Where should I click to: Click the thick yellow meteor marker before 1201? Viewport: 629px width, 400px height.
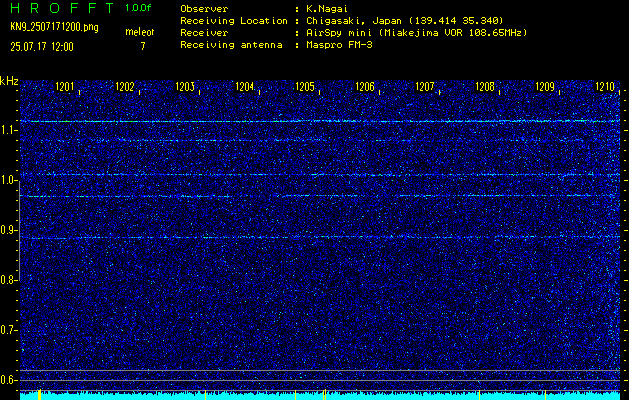pos(39,395)
